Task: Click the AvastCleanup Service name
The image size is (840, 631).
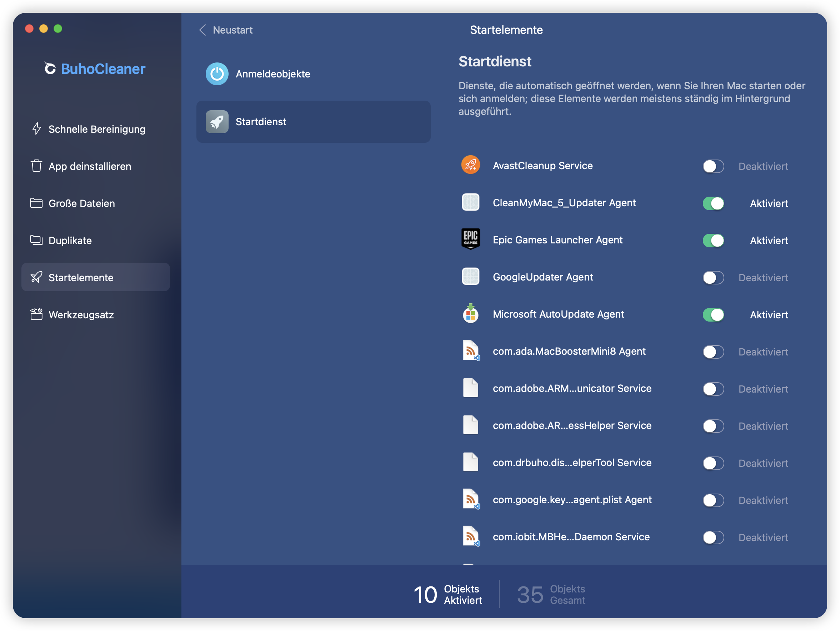Action: click(542, 166)
